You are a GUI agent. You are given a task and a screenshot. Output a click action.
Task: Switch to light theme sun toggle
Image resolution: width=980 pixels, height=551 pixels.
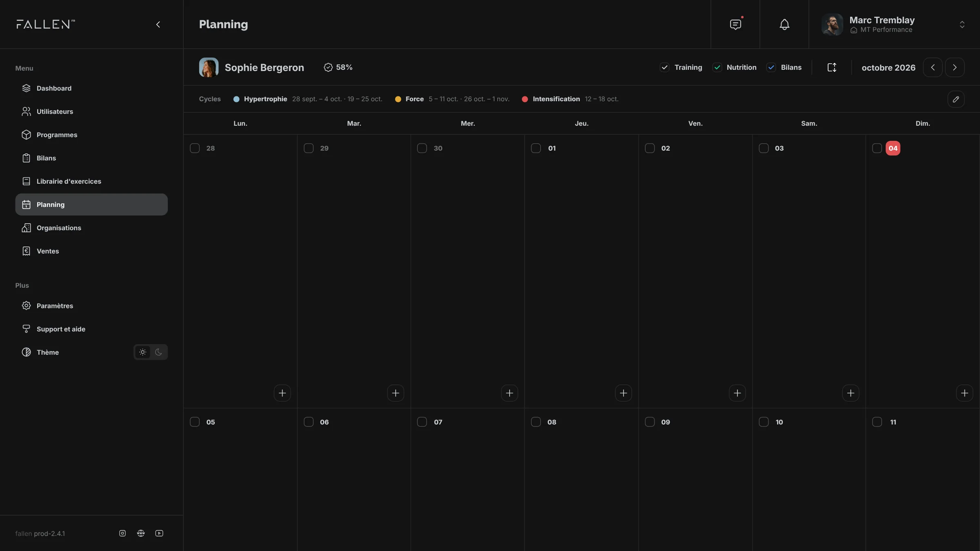click(143, 352)
